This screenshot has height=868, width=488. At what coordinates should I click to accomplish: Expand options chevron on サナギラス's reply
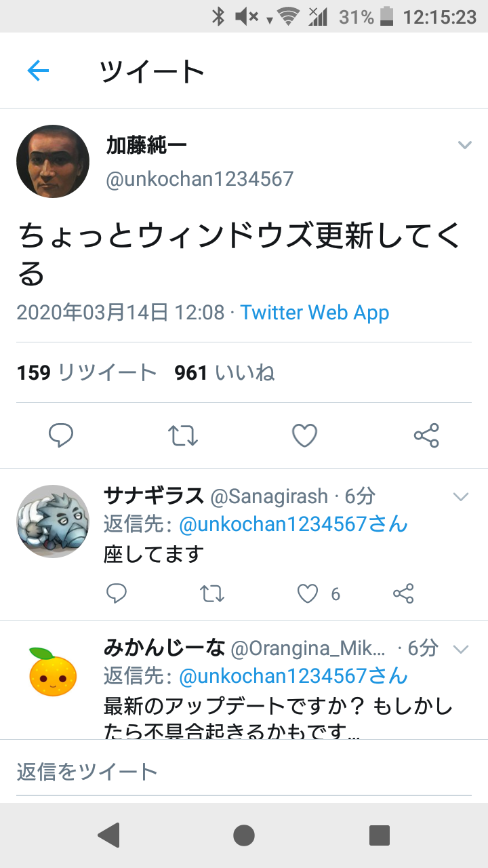tap(461, 497)
